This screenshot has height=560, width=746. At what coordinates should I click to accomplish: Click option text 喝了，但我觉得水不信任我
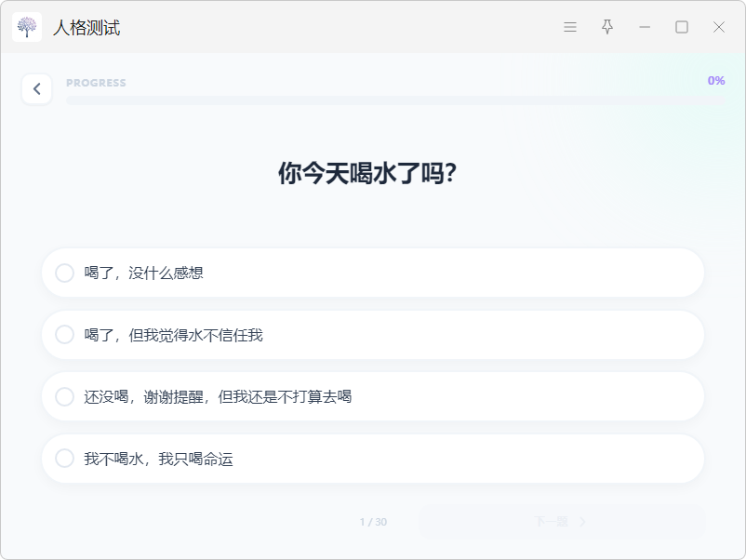pos(174,335)
